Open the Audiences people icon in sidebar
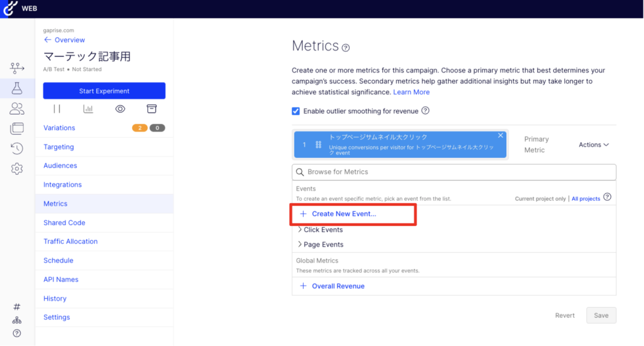Image resolution: width=644 pixels, height=346 pixels. coord(17,109)
